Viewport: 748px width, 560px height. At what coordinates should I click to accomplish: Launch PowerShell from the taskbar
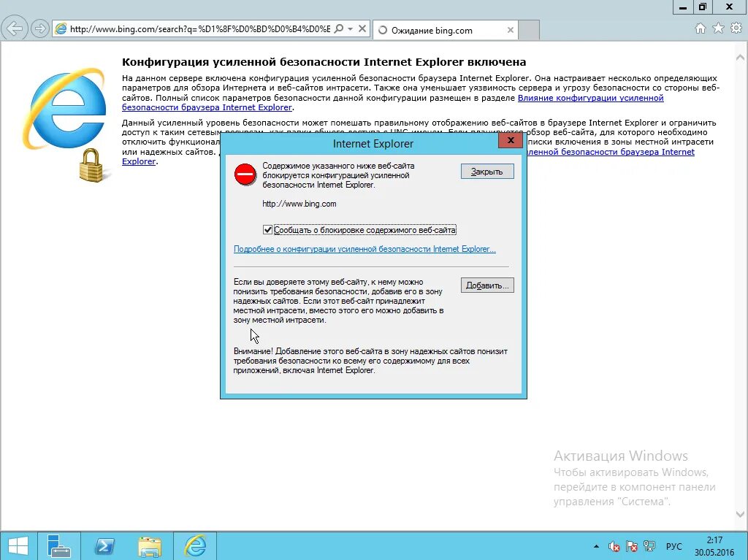(104, 545)
